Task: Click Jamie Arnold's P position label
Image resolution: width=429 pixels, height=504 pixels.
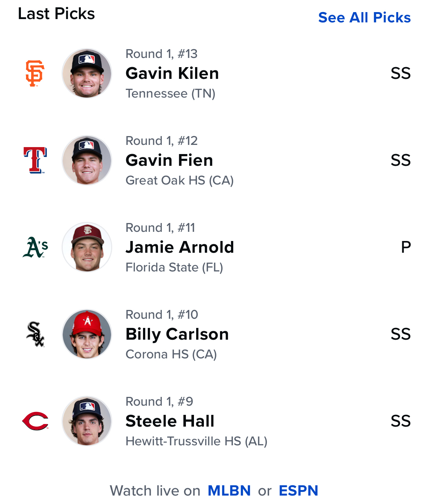Action: [x=406, y=247]
